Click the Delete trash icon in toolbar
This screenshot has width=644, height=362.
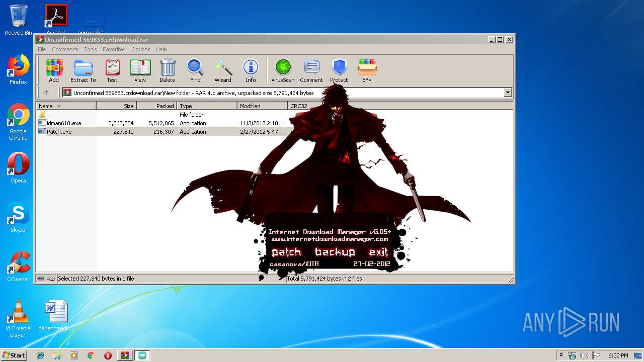click(x=168, y=70)
